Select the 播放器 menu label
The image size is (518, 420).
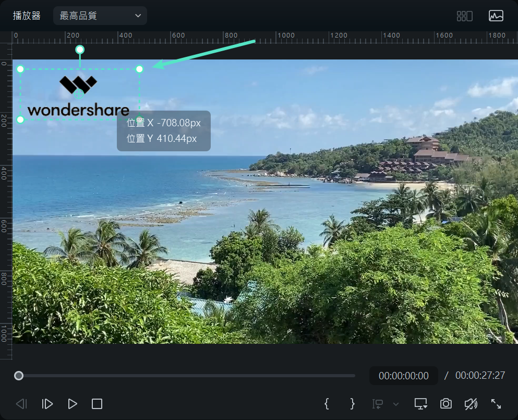tap(26, 16)
